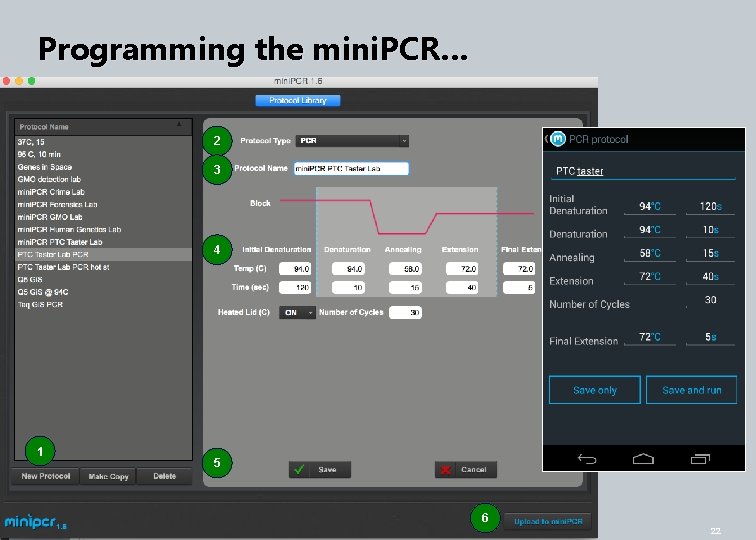This screenshot has width=756, height=540.
Task: Tap phone Initial Denaturation 120s field
Action: click(x=710, y=206)
